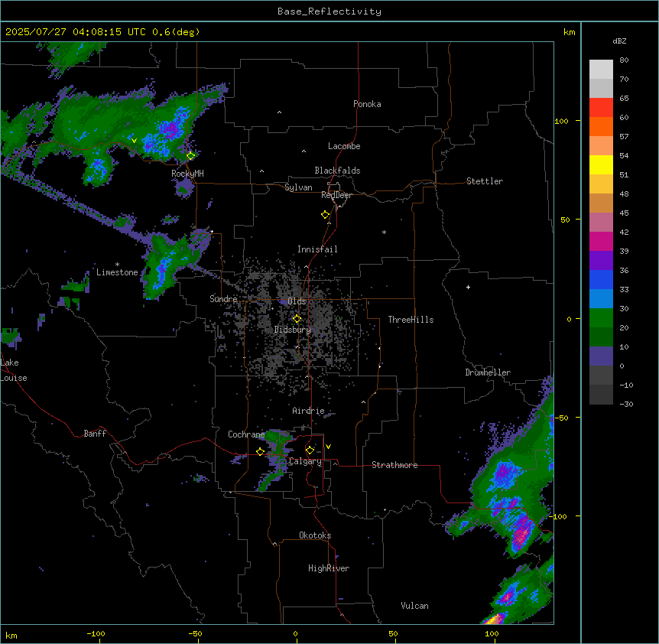Click the yellow diamond marker at Calgary
This screenshot has width=659, height=644.
point(310,450)
